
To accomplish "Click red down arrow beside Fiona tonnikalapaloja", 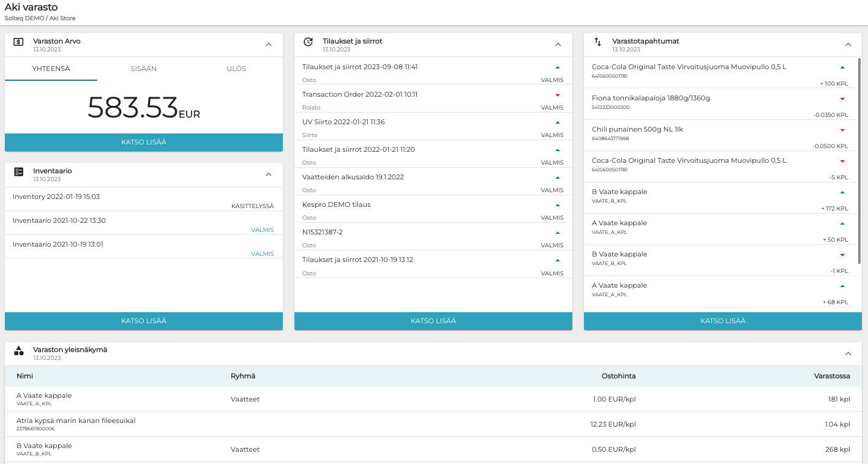I will [x=842, y=99].
